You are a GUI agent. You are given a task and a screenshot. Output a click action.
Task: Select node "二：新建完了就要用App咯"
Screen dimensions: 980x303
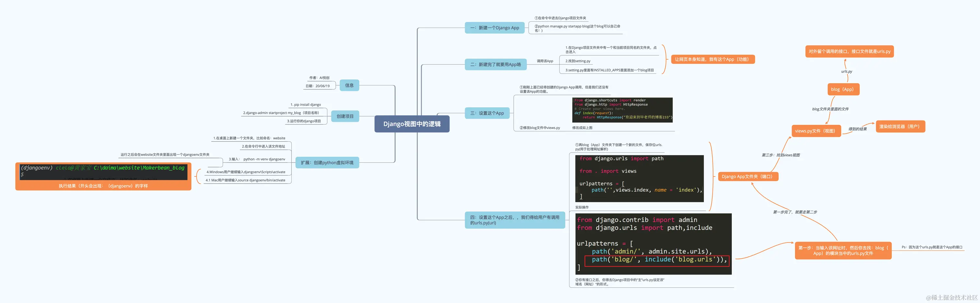tap(496, 65)
